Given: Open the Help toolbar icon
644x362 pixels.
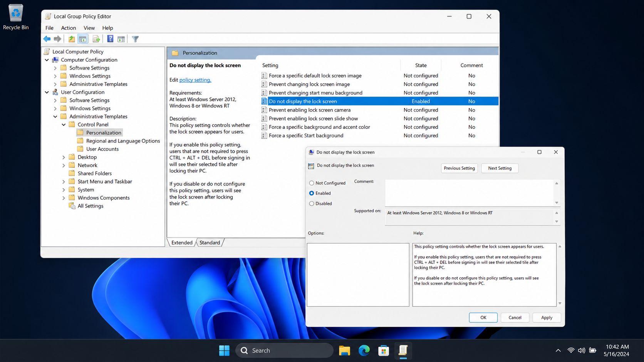Looking at the screenshot, I should coord(110,39).
